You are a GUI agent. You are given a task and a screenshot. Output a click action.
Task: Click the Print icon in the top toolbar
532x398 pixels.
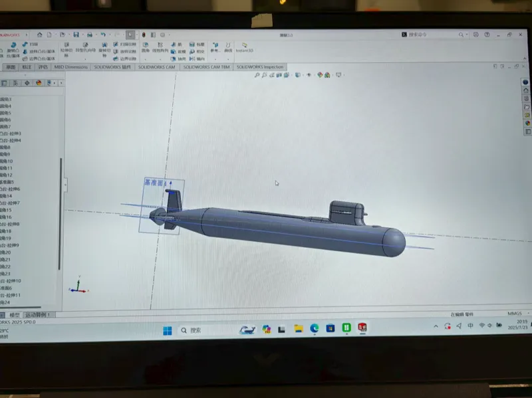(90, 35)
